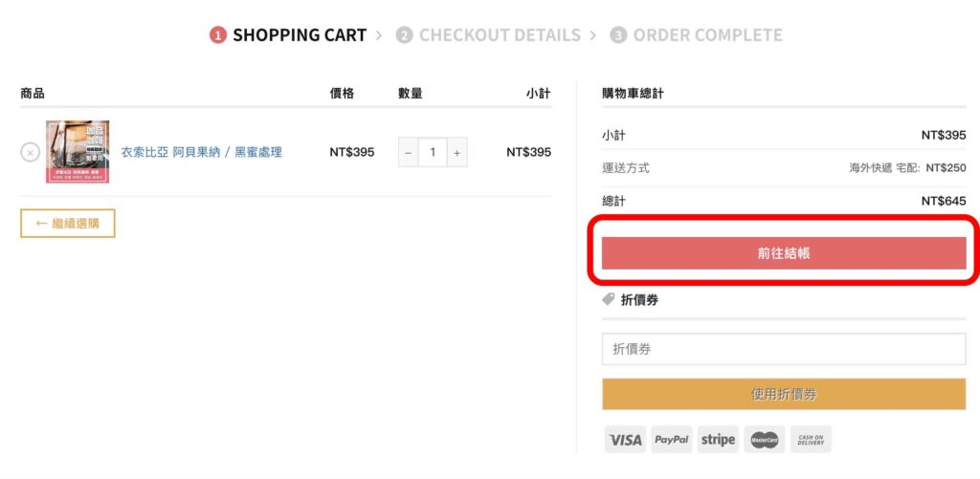Click the Ethiopia coffee product thumbnail
Image resolution: width=980 pixels, height=479 pixels.
[x=78, y=152]
